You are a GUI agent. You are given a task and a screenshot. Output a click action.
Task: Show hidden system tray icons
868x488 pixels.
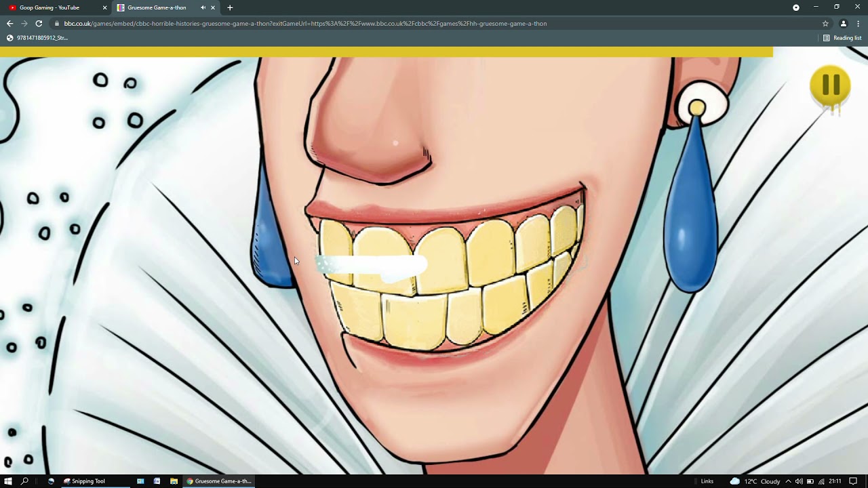(788, 481)
